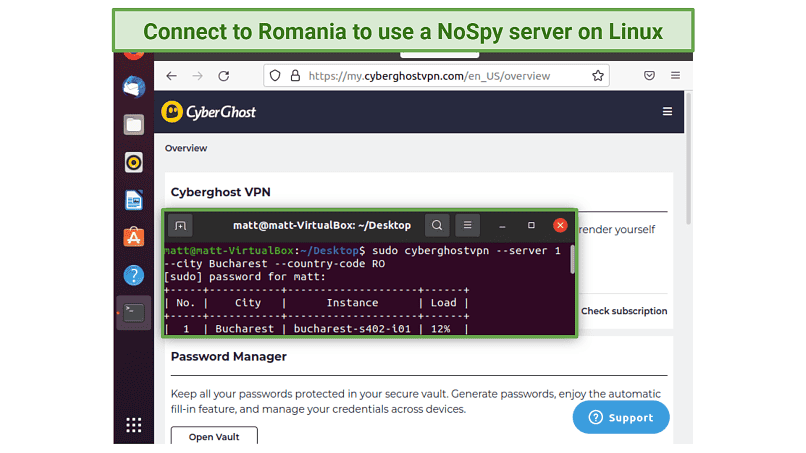Click the terminal search icon
The width and height of the screenshot is (806, 453).
(437, 225)
